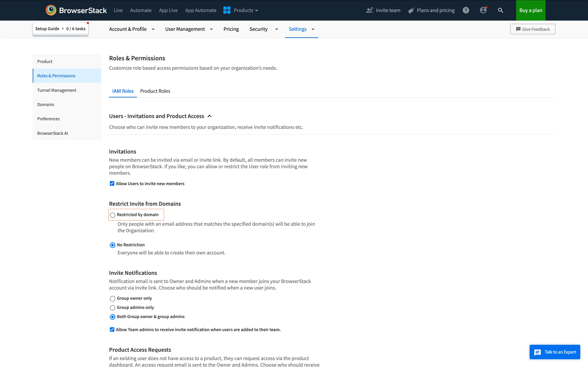
Task: Click the BrowserStack logo icon
Action: [51, 10]
